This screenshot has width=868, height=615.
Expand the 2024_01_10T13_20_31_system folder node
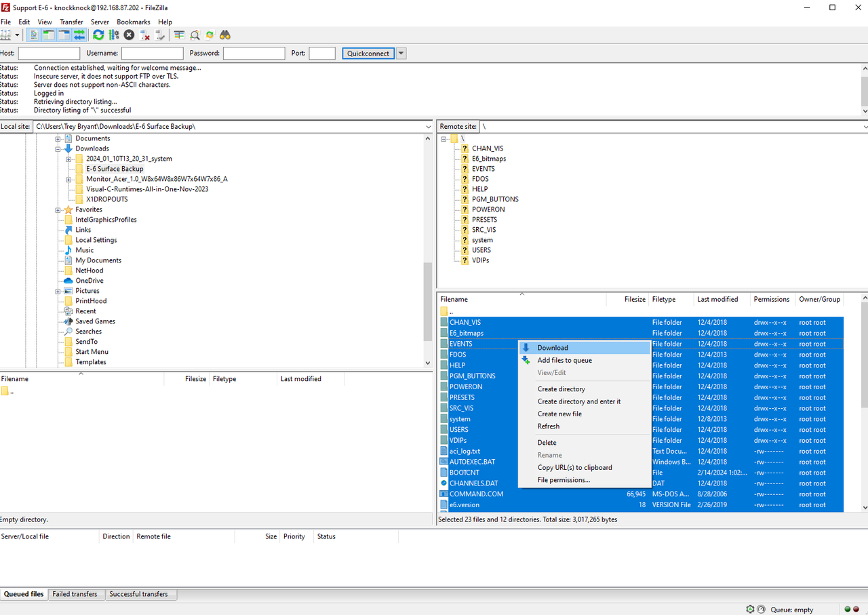pyautogui.click(x=69, y=159)
